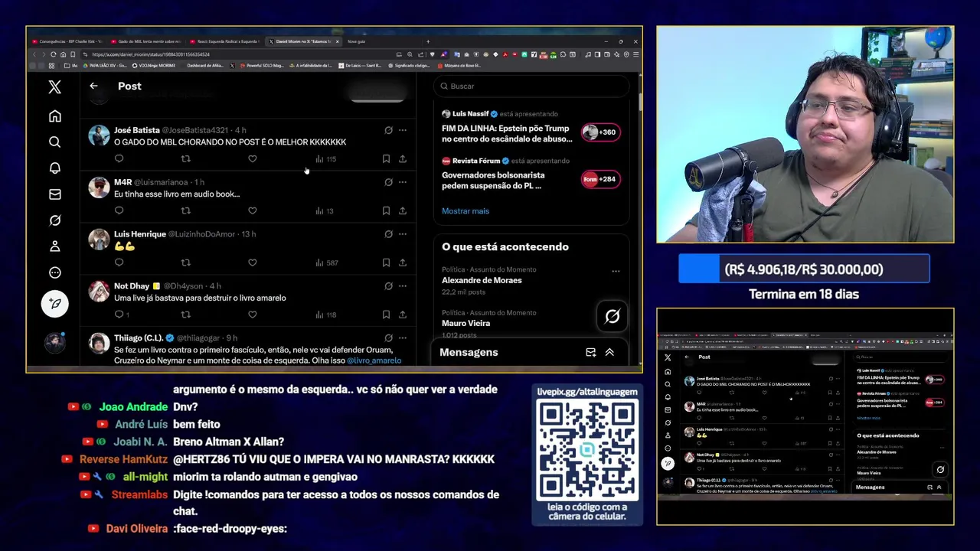
Task: Like Not Dhay's post
Action: (x=253, y=315)
